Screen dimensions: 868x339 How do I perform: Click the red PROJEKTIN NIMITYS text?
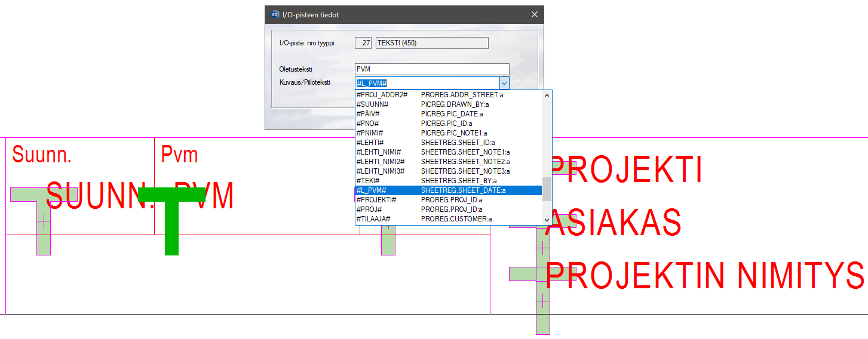tap(705, 275)
